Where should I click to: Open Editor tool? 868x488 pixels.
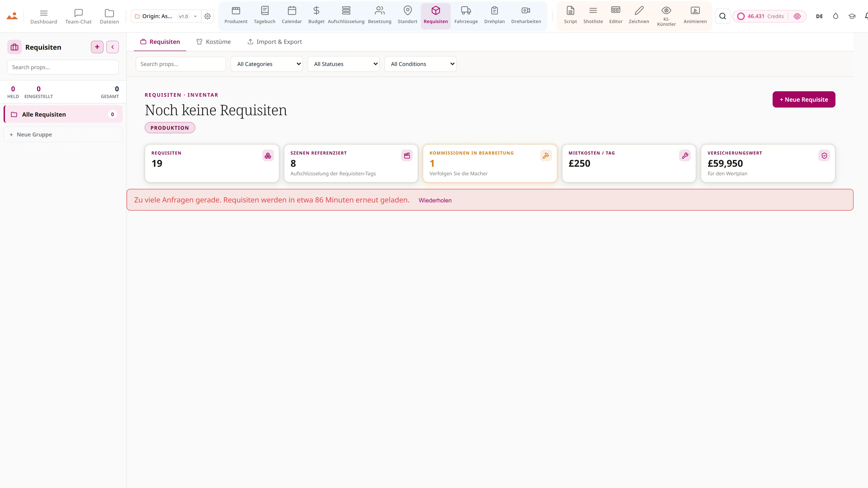tap(616, 16)
